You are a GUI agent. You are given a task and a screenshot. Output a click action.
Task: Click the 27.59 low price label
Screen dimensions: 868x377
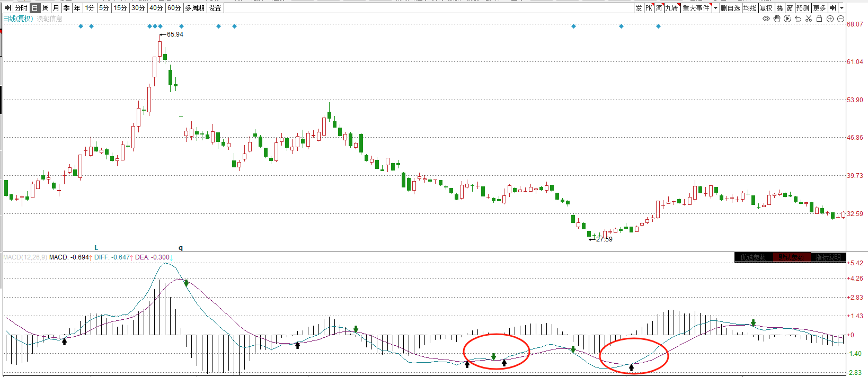click(x=604, y=239)
